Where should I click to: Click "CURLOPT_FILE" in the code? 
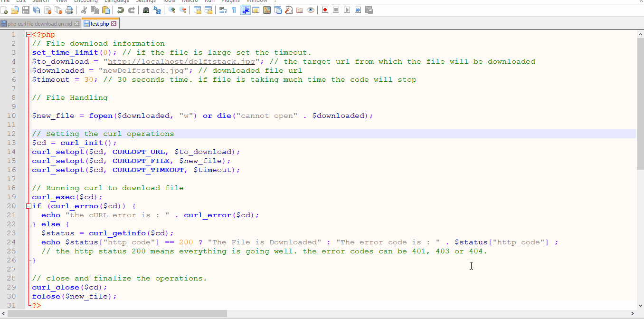pos(141,161)
